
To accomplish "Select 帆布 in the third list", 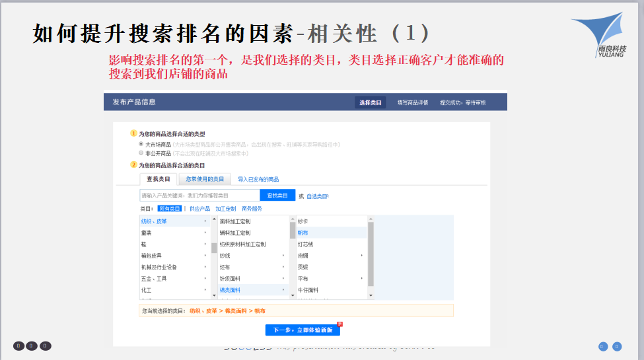I will (332, 233).
